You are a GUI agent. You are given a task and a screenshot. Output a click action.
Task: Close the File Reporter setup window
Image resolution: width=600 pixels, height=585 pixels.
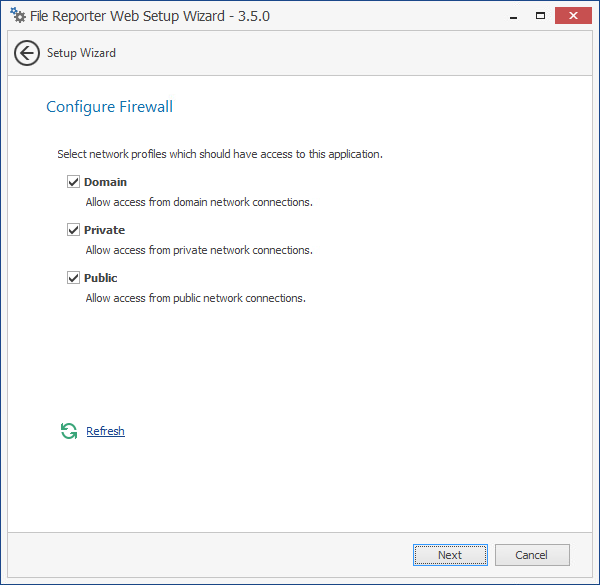[x=574, y=15]
